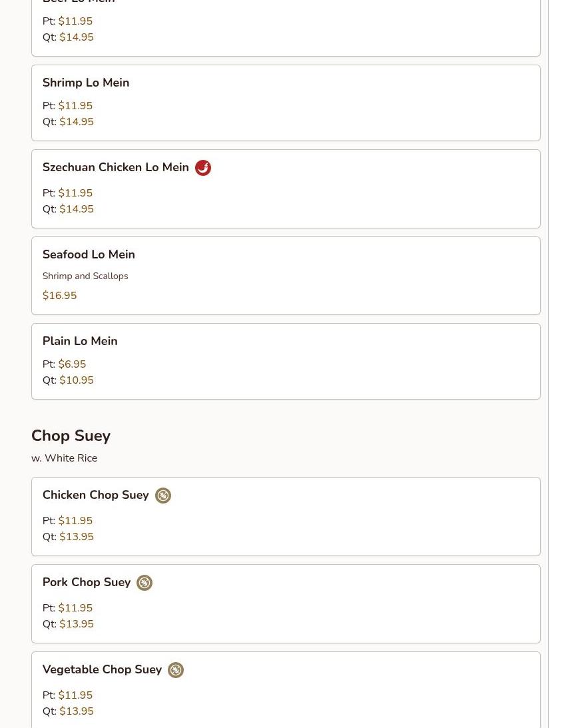Choose the Plain Lo Mein item
This screenshot has height=728, width=562.
pos(80,341)
